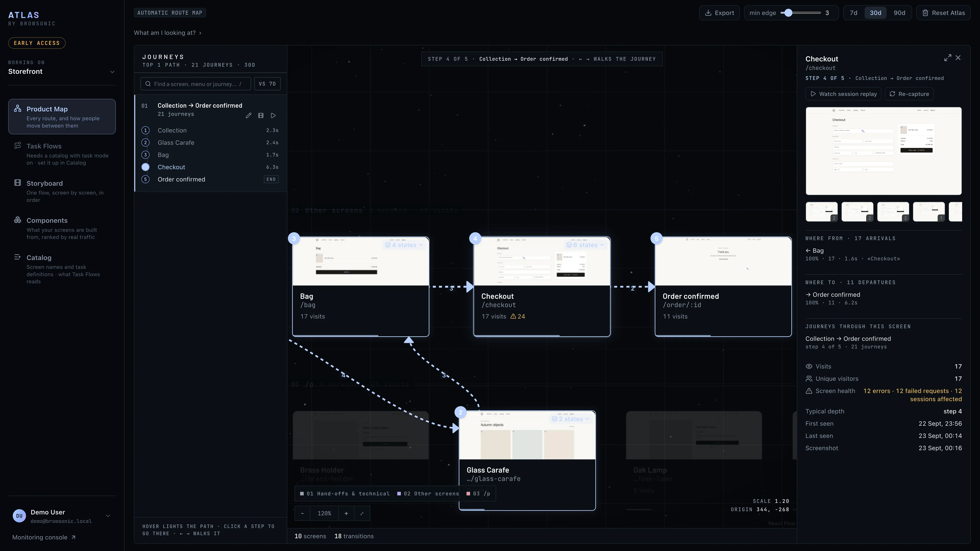This screenshot has height=551, width=980.
Task: Click the zoom-out minus button
Action: tap(302, 513)
